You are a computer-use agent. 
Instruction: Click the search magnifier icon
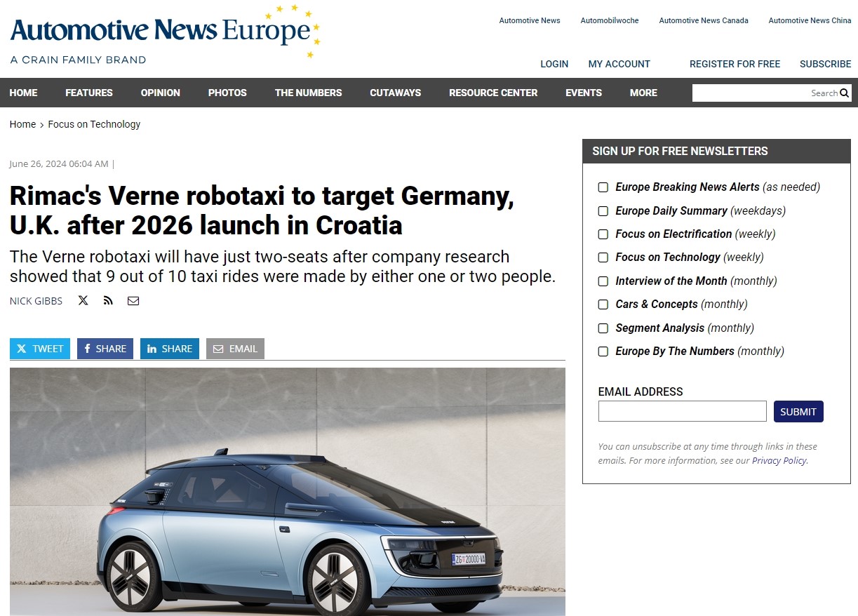[844, 93]
